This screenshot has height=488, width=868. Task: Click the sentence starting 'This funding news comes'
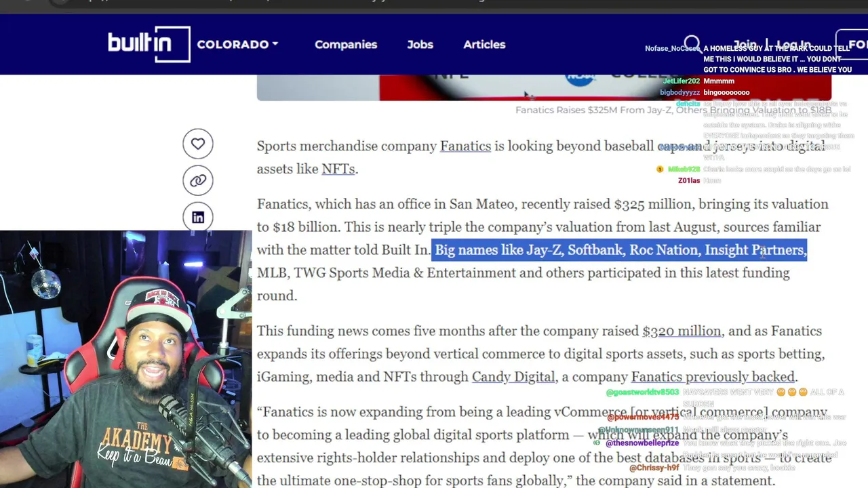point(540,354)
